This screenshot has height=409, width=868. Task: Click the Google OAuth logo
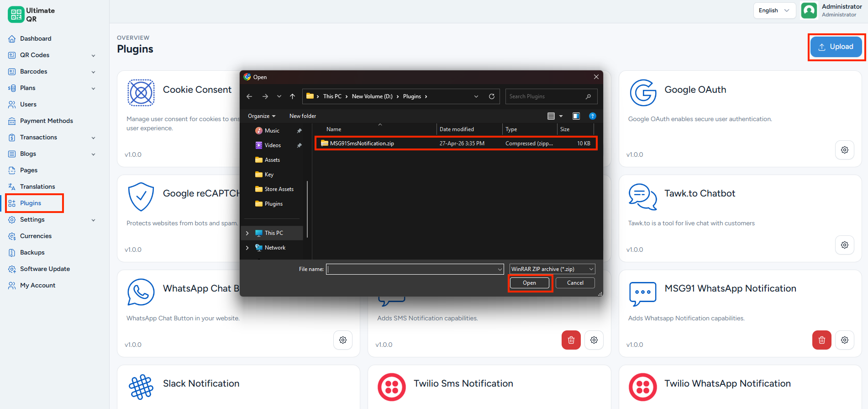pyautogui.click(x=643, y=93)
